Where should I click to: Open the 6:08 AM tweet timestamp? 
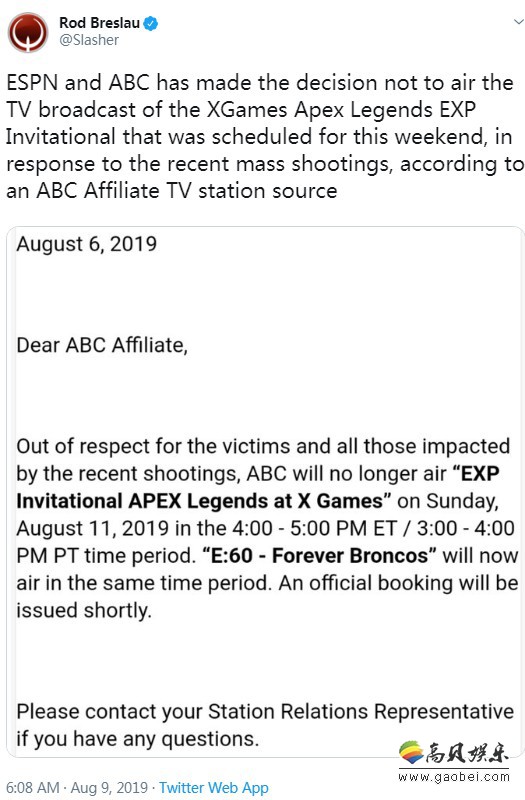[x=33, y=788]
